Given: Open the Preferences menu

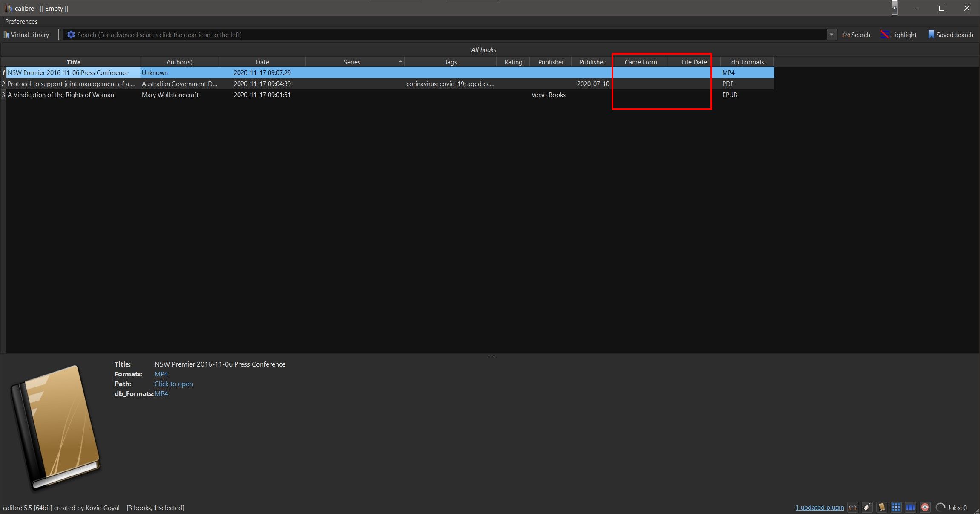Looking at the screenshot, I should pyautogui.click(x=21, y=21).
